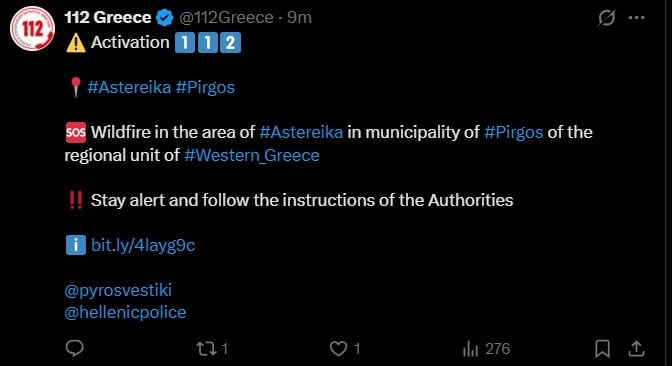
Task: Open the 112 Greece profile avatar
Action: click(32, 28)
